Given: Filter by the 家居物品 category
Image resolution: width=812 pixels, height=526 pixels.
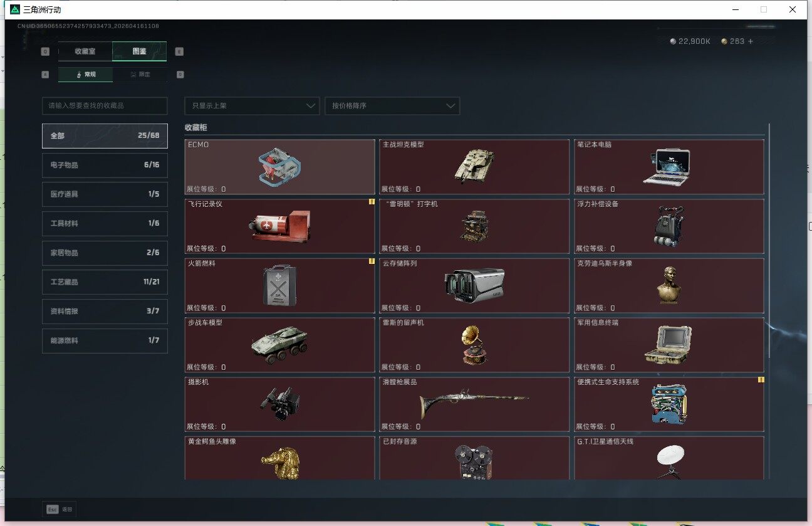Looking at the screenshot, I should click(105, 253).
